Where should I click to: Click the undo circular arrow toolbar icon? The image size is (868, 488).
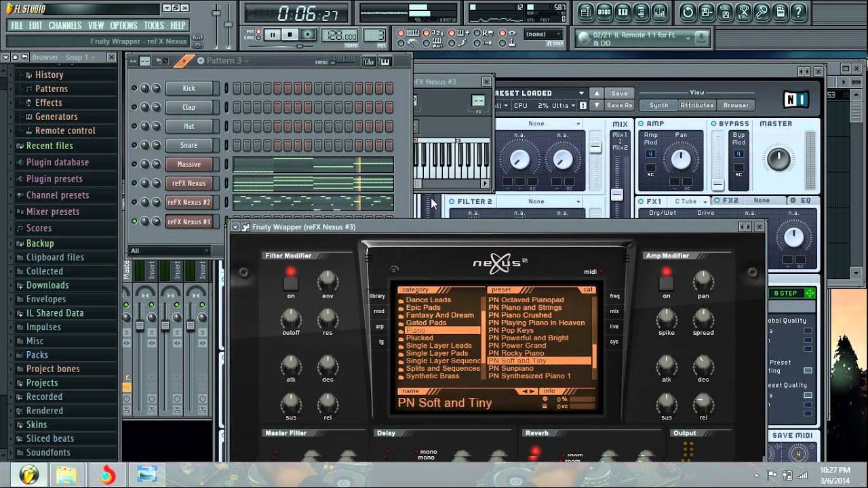tap(688, 12)
